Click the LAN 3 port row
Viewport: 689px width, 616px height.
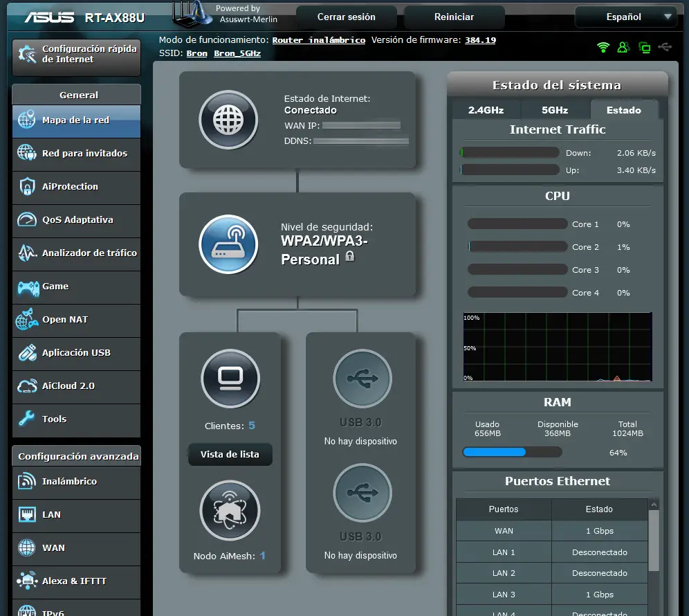(x=552, y=595)
